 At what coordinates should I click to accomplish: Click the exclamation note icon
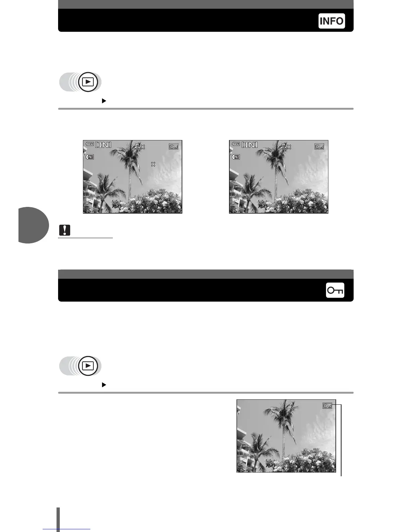65,230
